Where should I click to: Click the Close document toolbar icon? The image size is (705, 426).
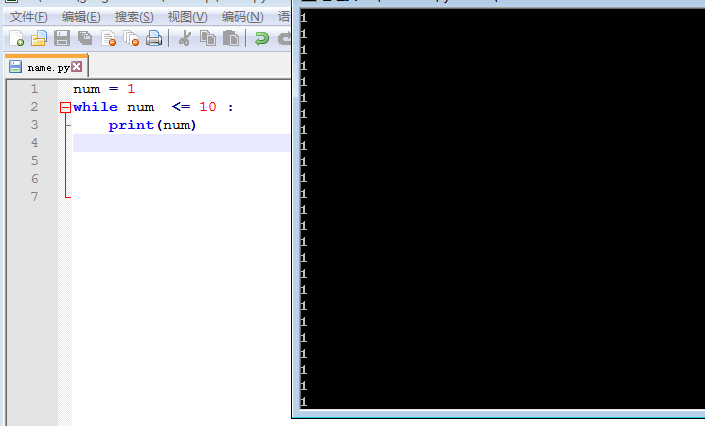(x=108, y=39)
